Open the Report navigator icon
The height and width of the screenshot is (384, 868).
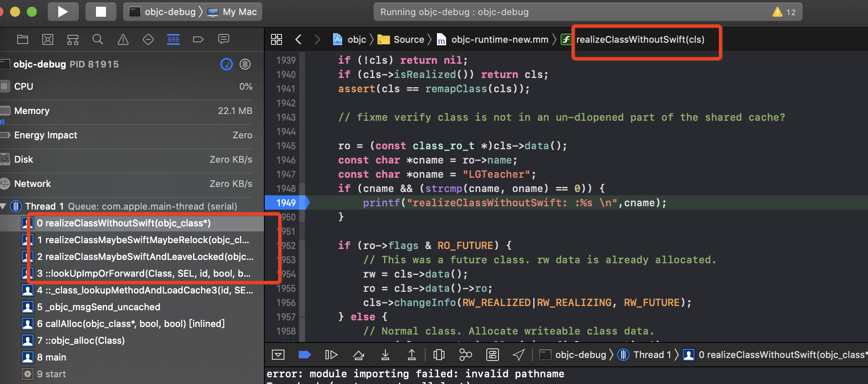(x=224, y=39)
